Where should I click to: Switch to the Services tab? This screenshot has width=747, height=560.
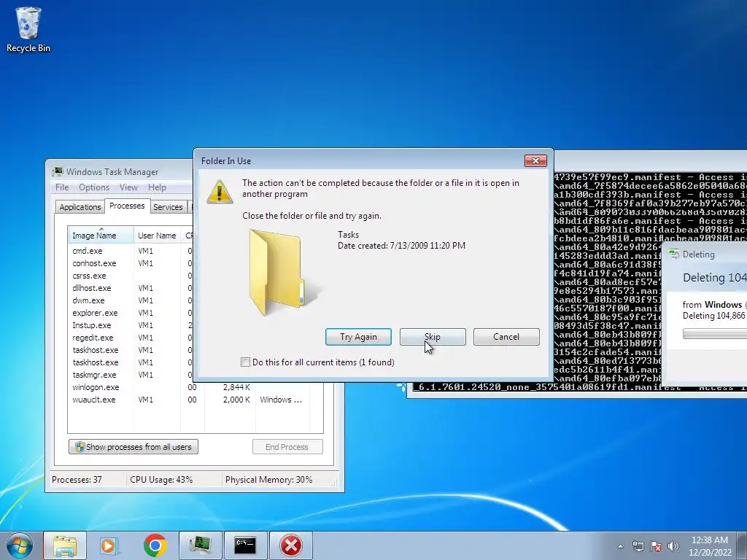coord(168,207)
